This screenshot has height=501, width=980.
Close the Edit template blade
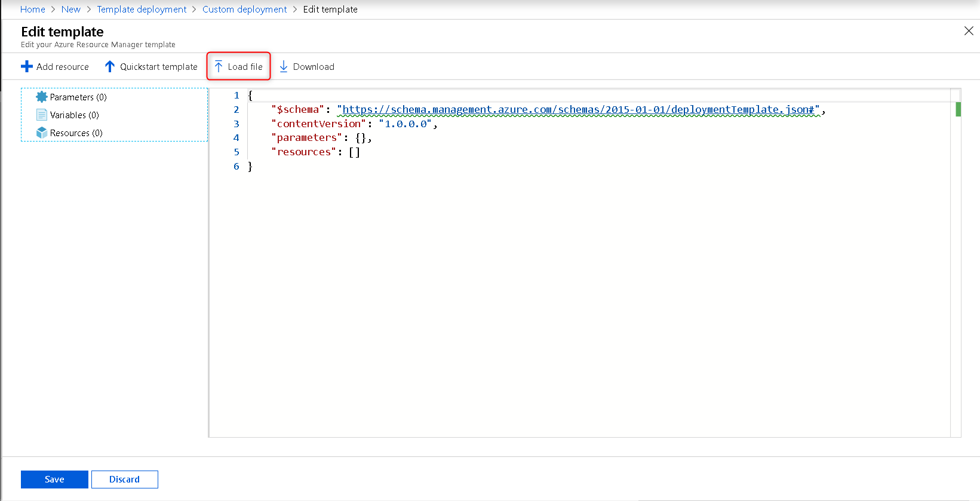pyautogui.click(x=969, y=31)
